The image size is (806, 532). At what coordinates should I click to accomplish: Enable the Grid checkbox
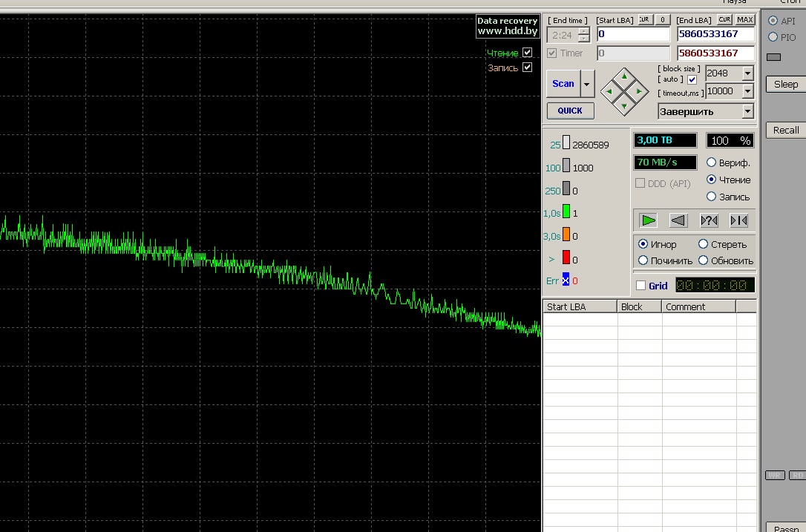[641, 286]
